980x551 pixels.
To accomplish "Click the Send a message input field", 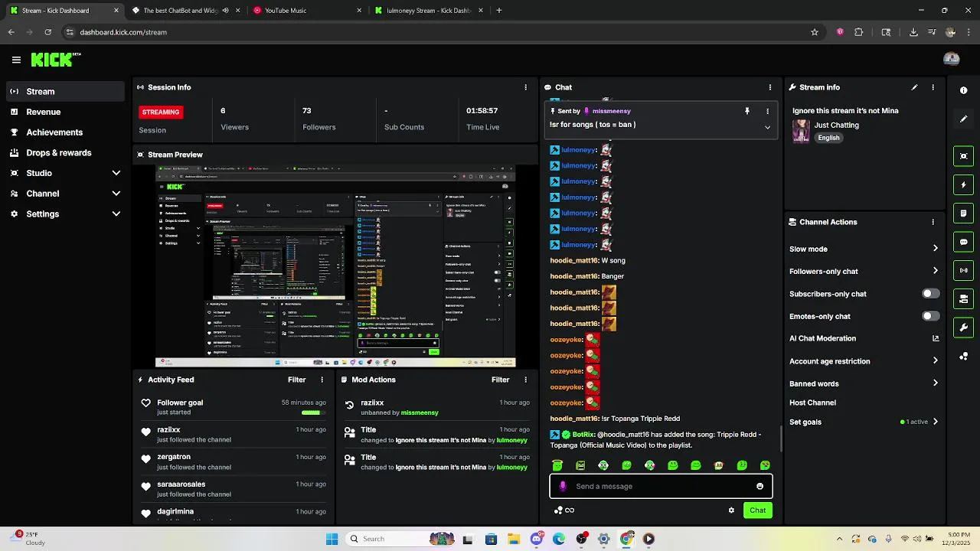I will [x=661, y=486].
